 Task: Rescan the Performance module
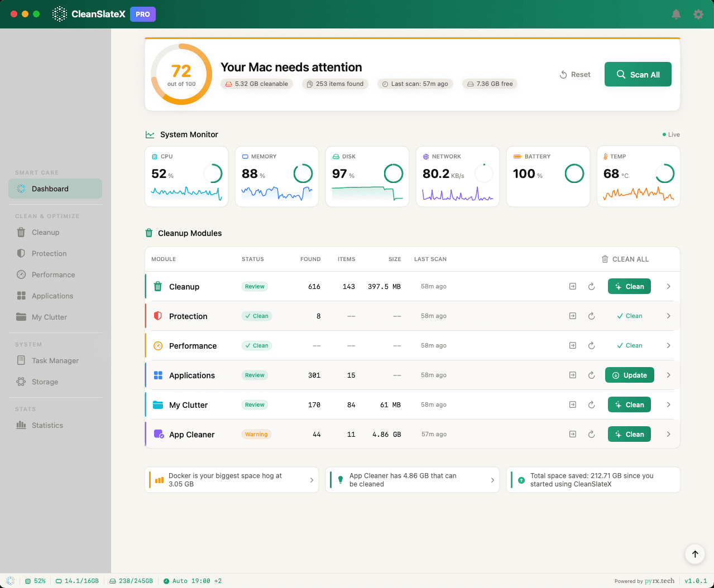591,346
